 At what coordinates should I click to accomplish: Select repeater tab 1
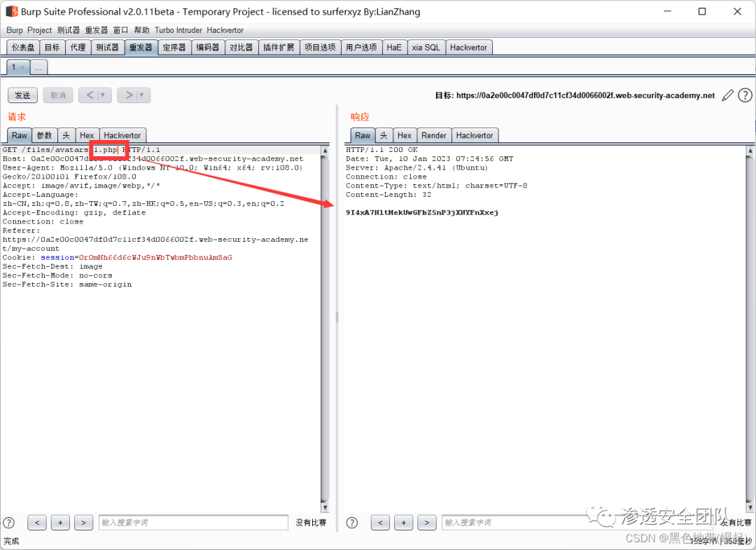13,67
